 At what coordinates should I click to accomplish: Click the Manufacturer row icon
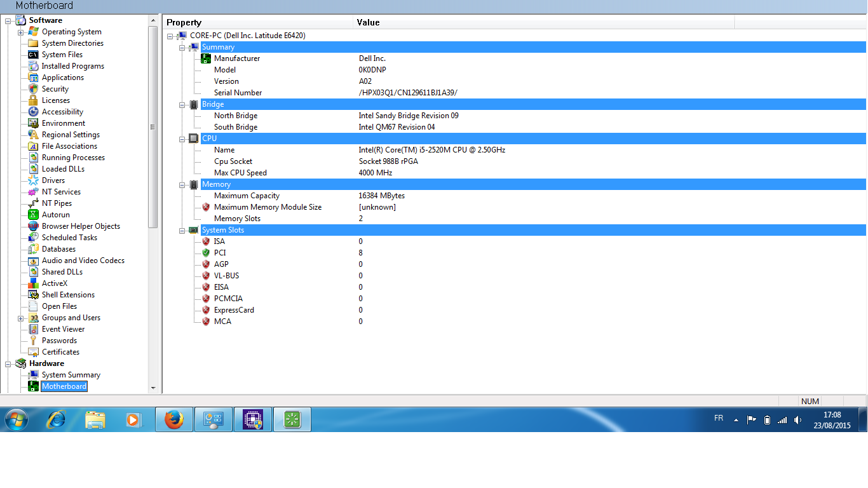tap(206, 58)
